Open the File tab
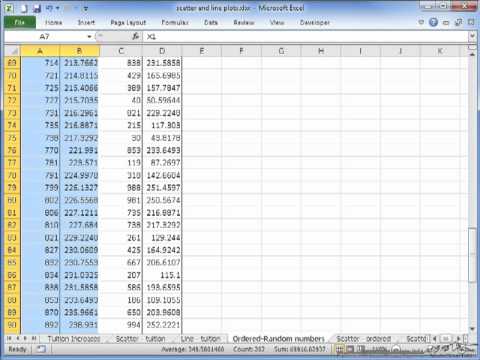 [20, 22]
